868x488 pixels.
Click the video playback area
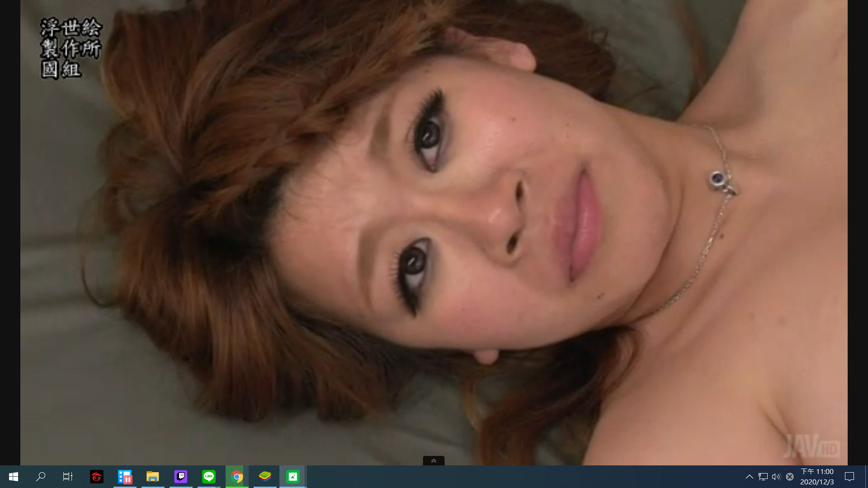[x=434, y=226]
